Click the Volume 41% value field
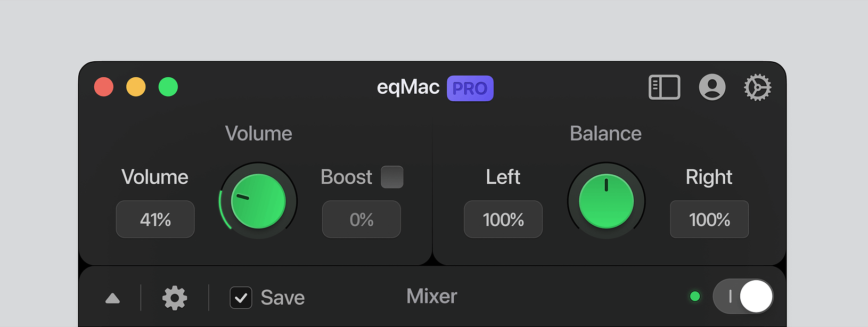The image size is (868, 327). coord(155,219)
